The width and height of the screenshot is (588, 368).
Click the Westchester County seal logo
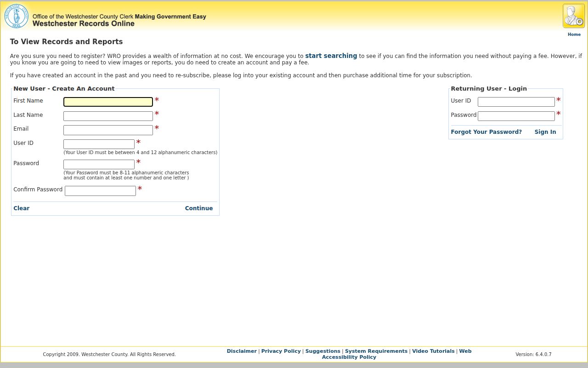pyautogui.click(x=17, y=16)
